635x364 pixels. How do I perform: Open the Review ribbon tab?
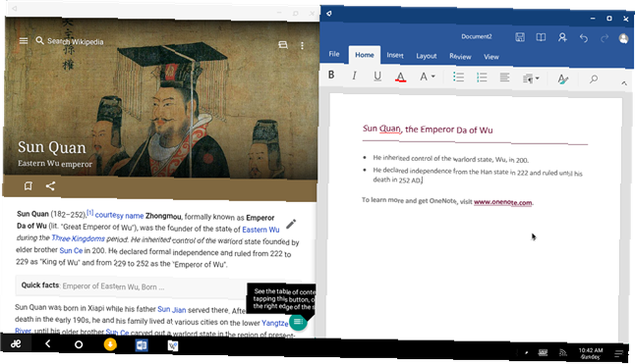click(460, 56)
